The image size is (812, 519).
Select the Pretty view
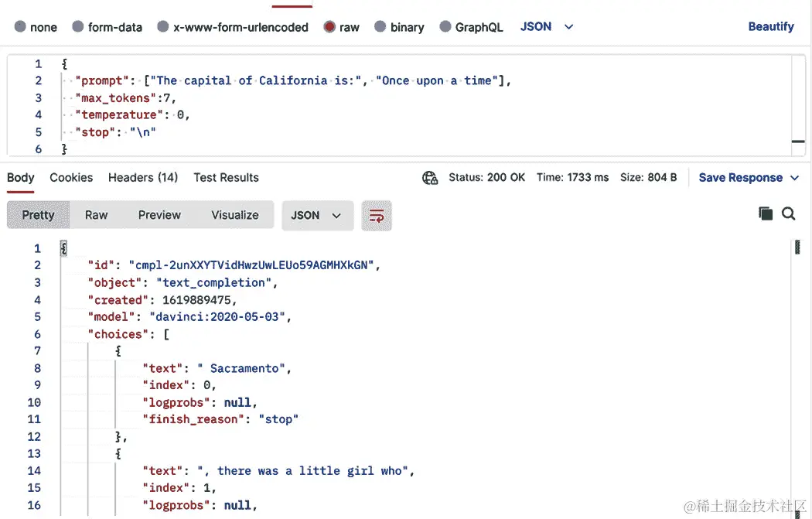(39, 215)
